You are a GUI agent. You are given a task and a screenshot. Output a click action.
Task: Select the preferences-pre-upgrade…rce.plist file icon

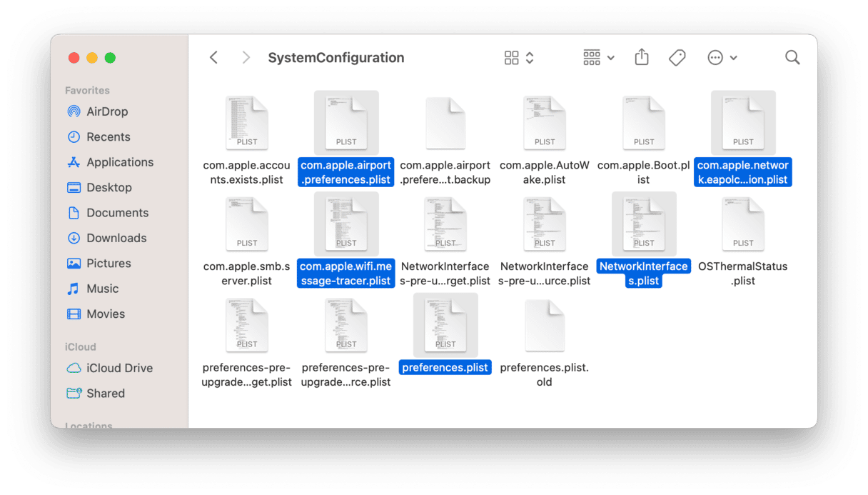[x=346, y=326]
